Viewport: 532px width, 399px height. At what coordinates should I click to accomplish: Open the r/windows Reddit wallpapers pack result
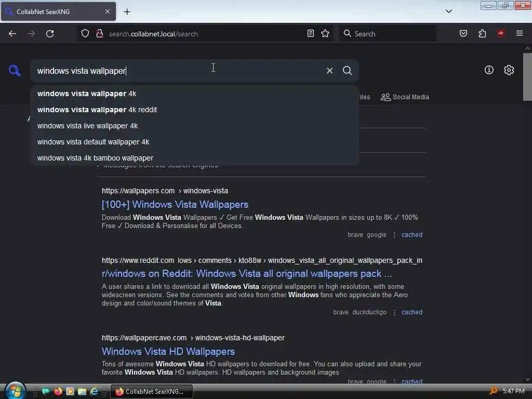pos(247,273)
